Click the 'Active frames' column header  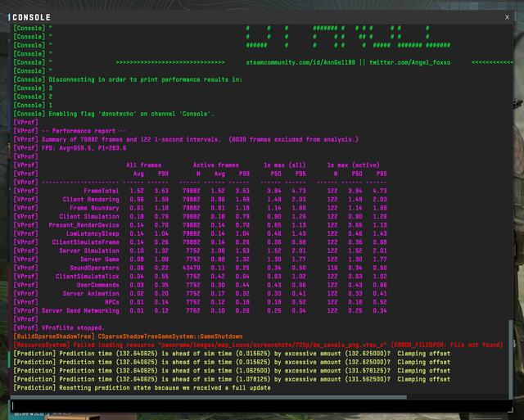(x=216, y=165)
